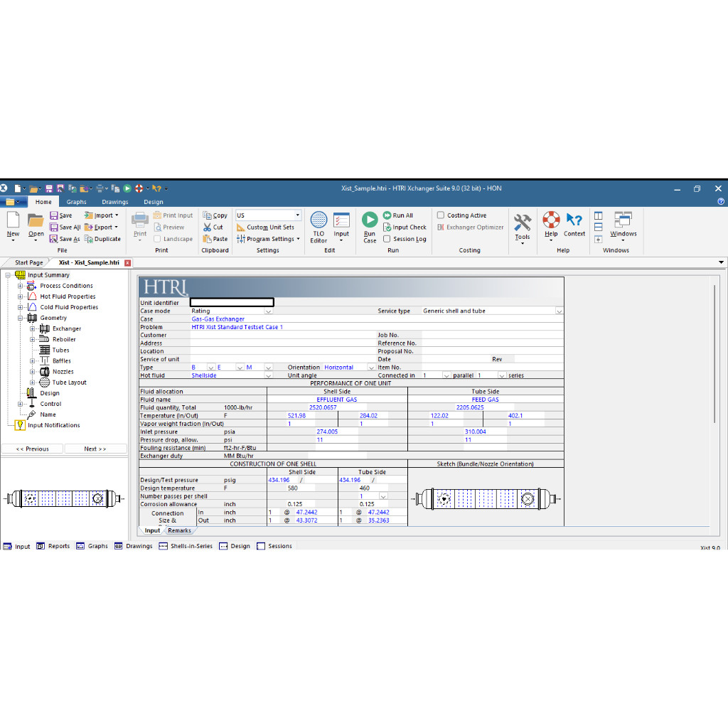Switch to the Design ribbon tab
Viewport: 728px width, 728px height.
tap(154, 202)
